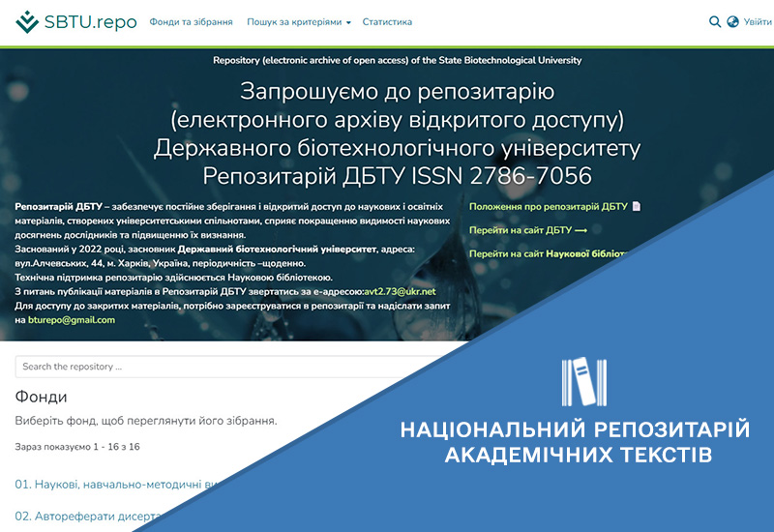Open fund 01. Наукові, навчально-методичні
The image size is (774, 532).
[x=116, y=485]
